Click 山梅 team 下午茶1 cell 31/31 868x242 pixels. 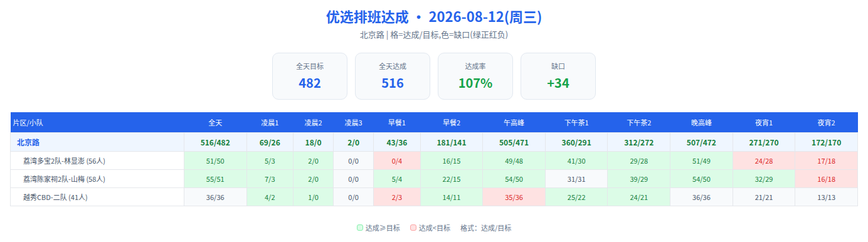pos(576,179)
